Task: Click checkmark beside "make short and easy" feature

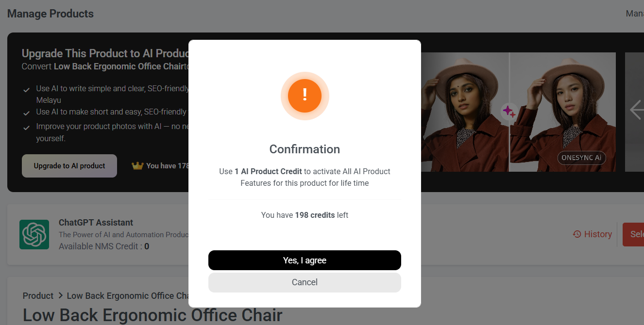Action: (x=27, y=113)
